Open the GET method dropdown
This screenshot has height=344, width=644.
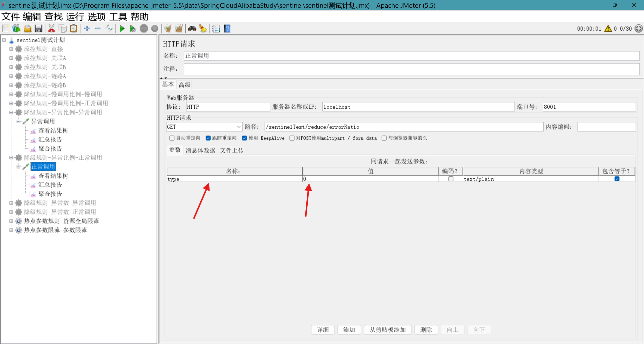click(x=238, y=127)
